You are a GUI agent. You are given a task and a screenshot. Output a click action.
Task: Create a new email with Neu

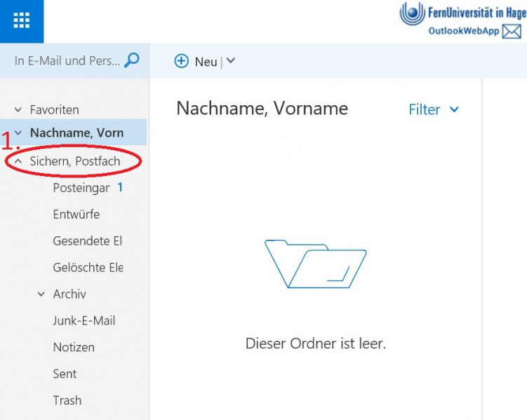tap(206, 62)
